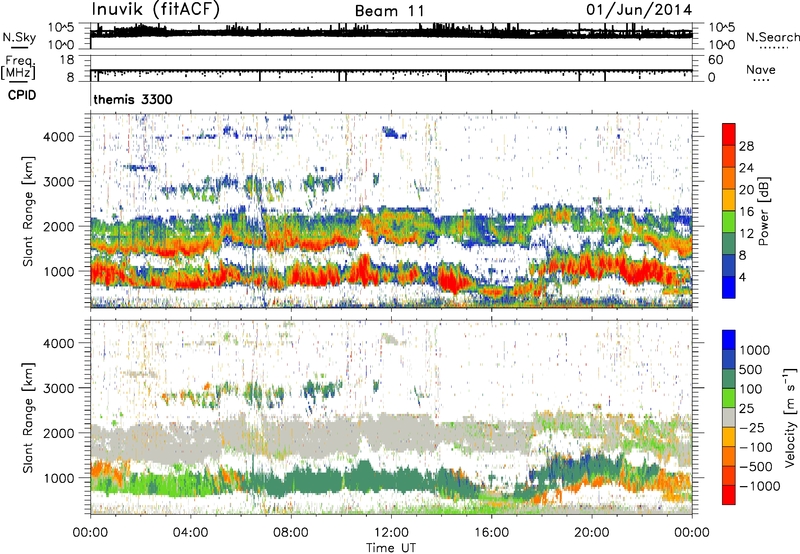The image size is (800, 554).
Task: Click the date '01/Jun/2014'
Action: click(639, 10)
